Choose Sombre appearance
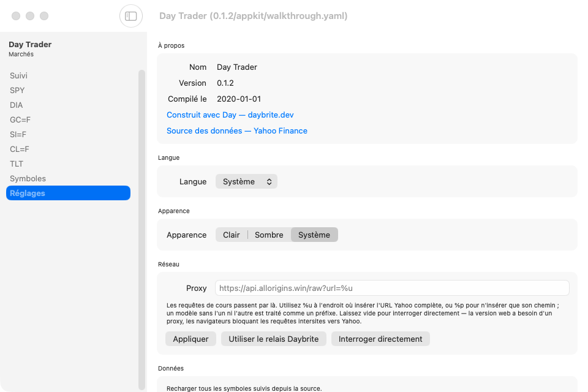The width and height of the screenshot is (588, 392). pyautogui.click(x=269, y=235)
